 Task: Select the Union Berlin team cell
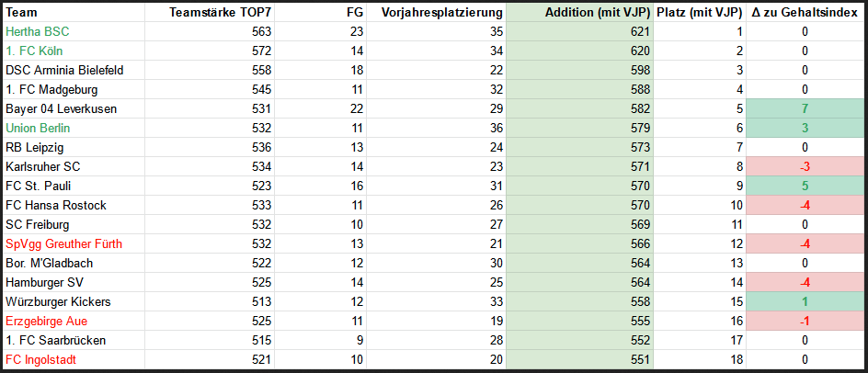click(38, 128)
